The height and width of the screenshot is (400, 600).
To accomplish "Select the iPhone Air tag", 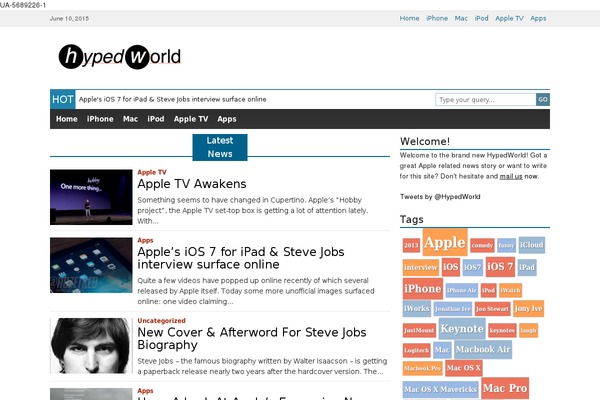I will 461,291.
